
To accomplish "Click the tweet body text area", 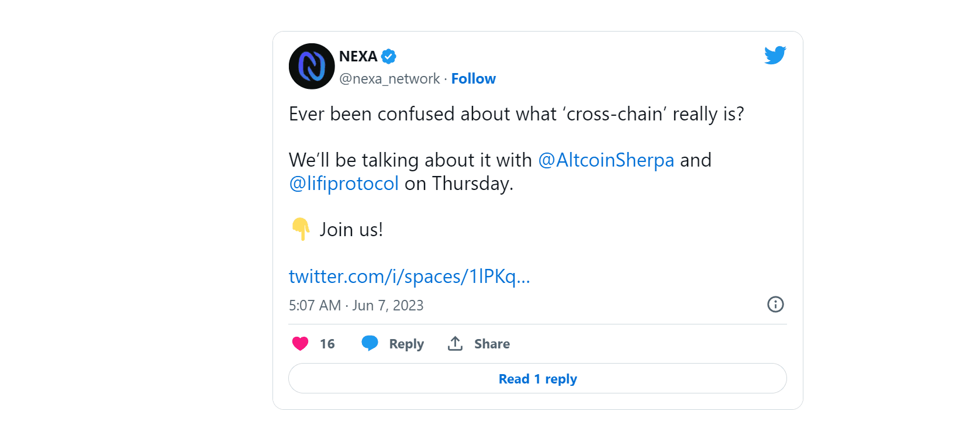I will pos(515,148).
